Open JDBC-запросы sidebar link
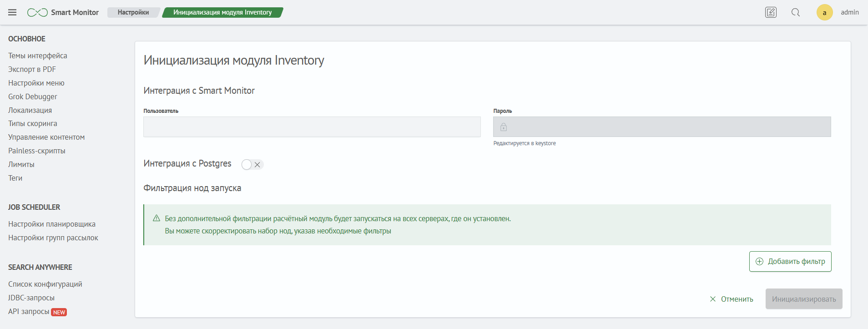The height and width of the screenshot is (329, 868). click(x=31, y=298)
